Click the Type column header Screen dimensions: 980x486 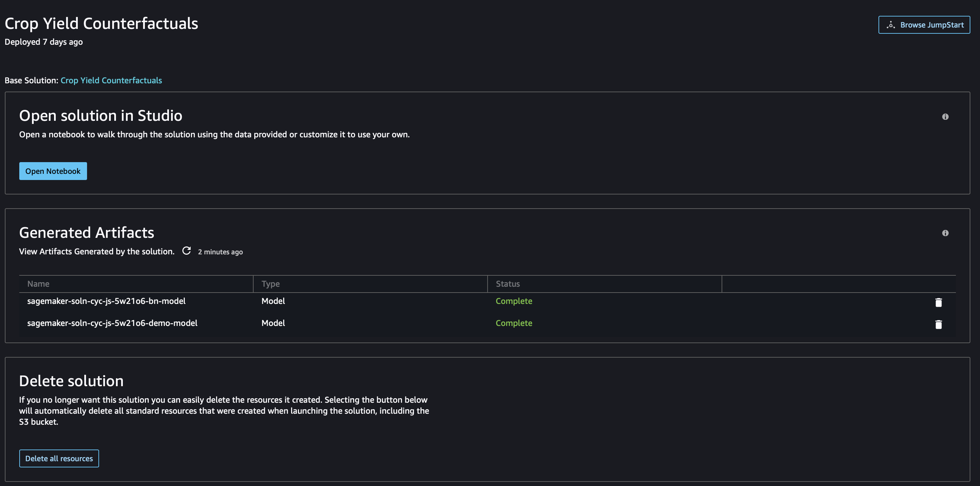pyautogui.click(x=270, y=284)
